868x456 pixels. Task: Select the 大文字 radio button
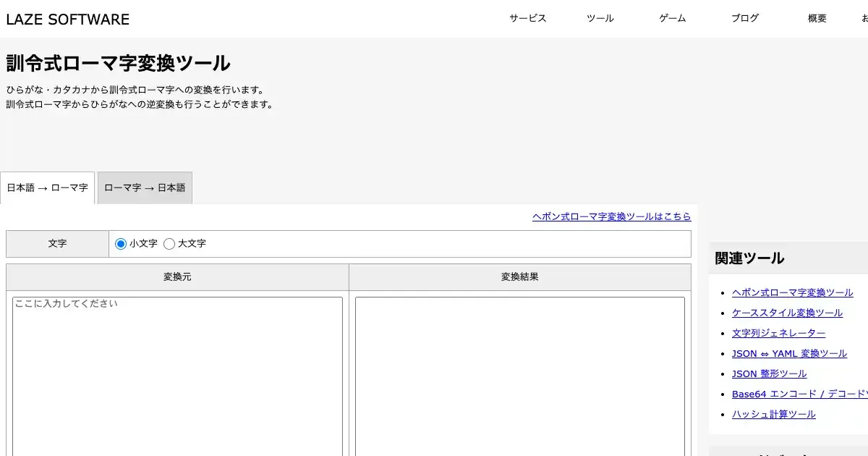pyautogui.click(x=169, y=244)
